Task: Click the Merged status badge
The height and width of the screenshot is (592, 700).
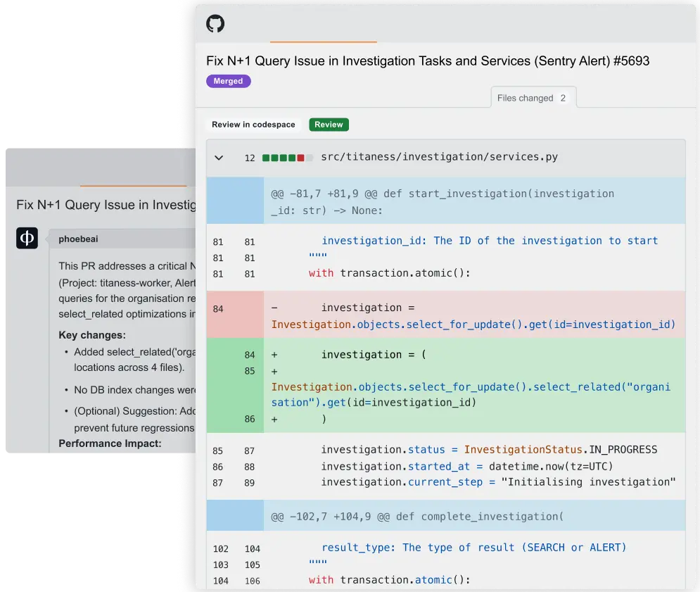Action: tap(228, 81)
